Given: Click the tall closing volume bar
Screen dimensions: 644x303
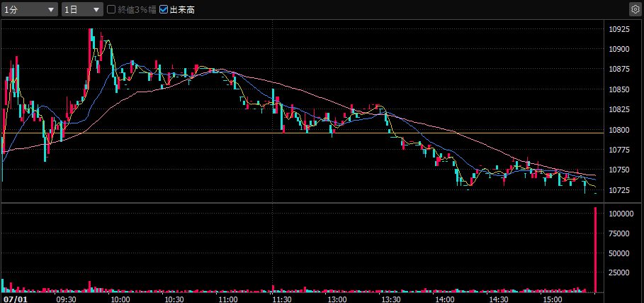Looking at the screenshot, I should [x=596, y=250].
